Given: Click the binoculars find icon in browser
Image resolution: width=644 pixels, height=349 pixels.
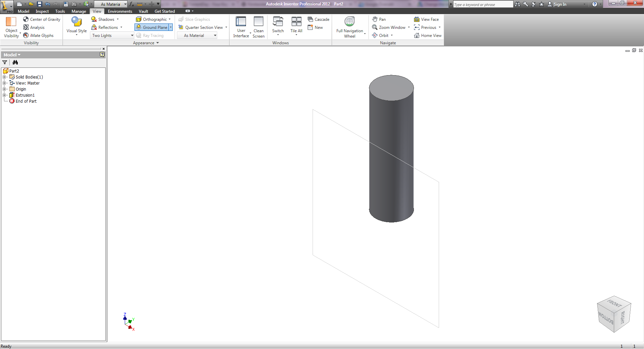Looking at the screenshot, I should click(15, 62).
